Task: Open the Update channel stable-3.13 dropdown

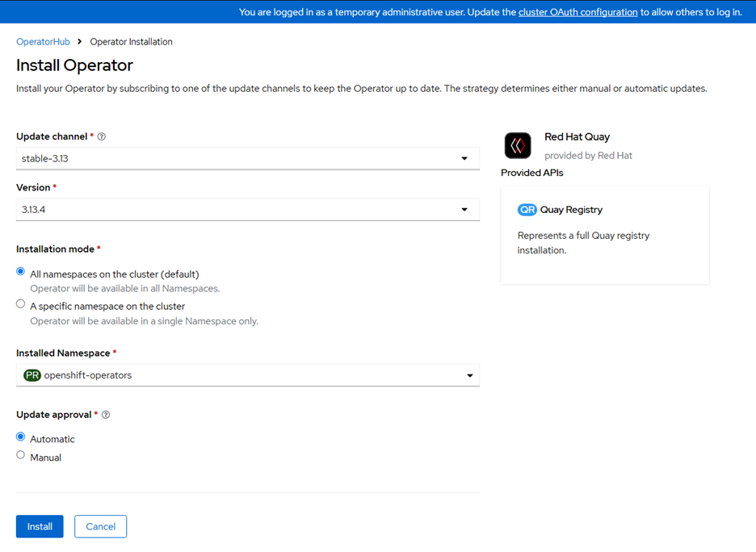Action: tap(248, 158)
